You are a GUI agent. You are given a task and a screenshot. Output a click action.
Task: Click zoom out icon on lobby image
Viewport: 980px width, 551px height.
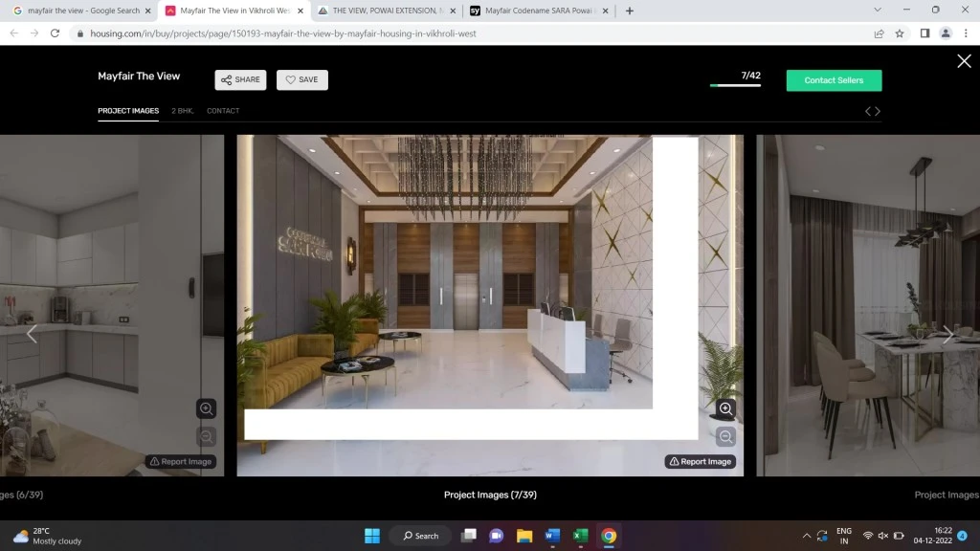pos(725,437)
